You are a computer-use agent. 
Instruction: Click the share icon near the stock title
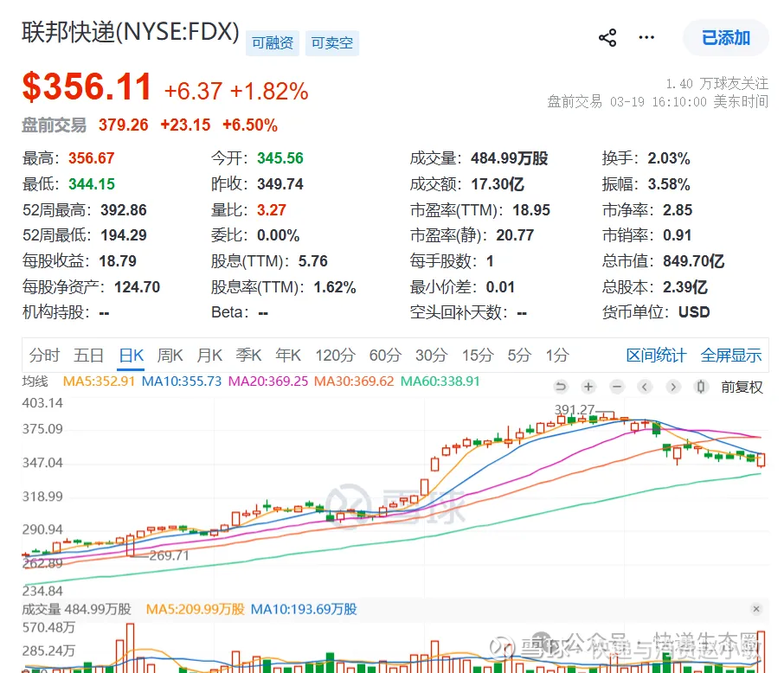tap(607, 38)
